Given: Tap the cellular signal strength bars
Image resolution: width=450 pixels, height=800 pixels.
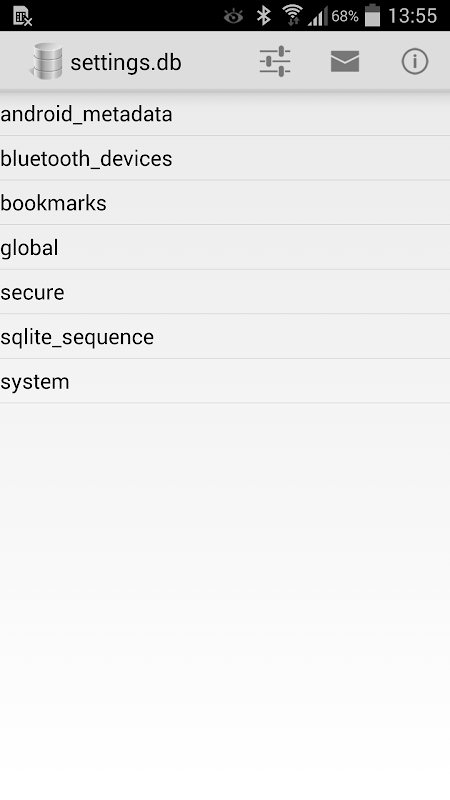Looking at the screenshot, I should pos(317,17).
